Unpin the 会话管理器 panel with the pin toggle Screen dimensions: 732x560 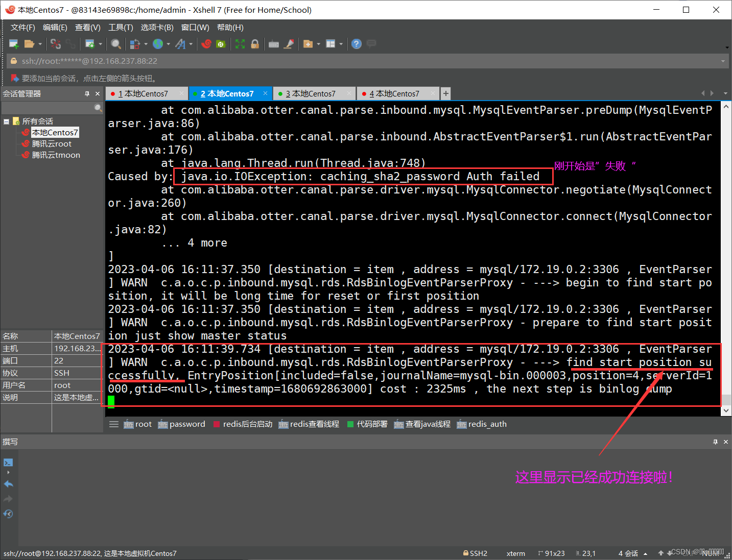click(87, 93)
